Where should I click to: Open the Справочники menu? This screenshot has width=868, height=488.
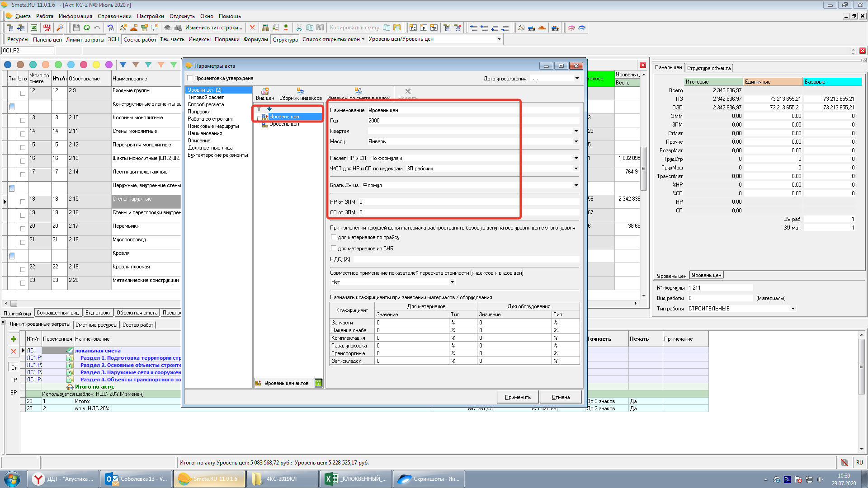114,16
